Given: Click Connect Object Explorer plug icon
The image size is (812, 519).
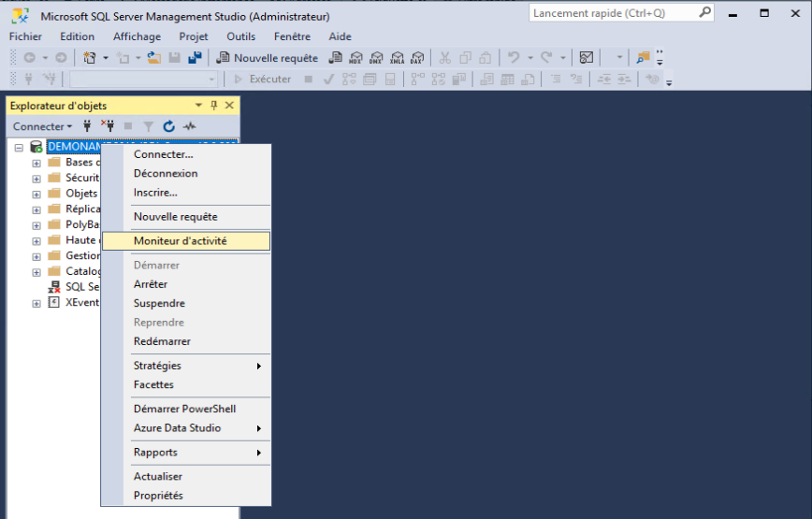Looking at the screenshot, I should (87, 125).
